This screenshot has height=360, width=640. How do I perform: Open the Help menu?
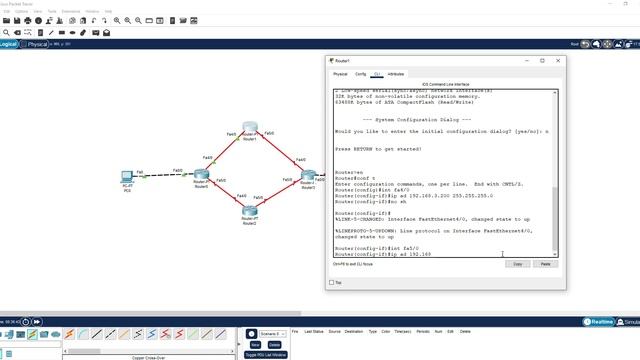pyautogui.click(x=108, y=11)
